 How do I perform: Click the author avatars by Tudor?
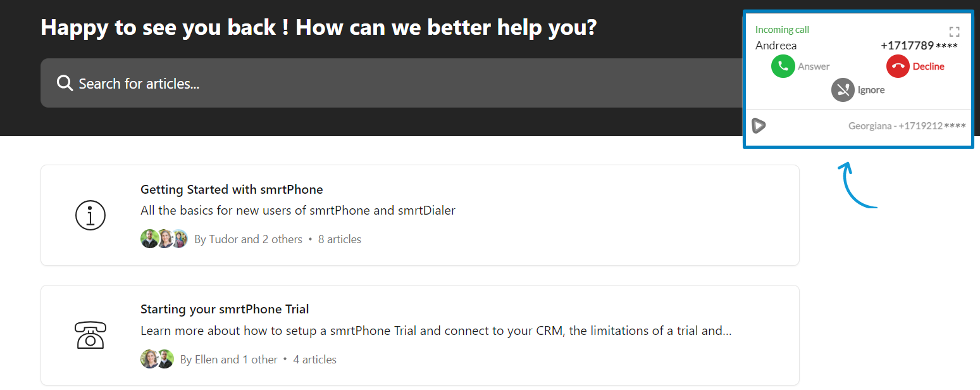[164, 239]
